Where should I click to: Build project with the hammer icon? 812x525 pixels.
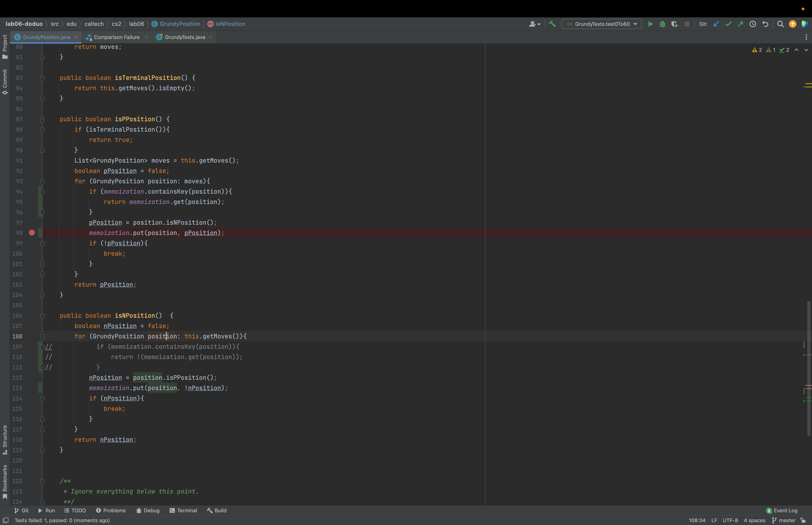pyautogui.click(x=552, y=24)
